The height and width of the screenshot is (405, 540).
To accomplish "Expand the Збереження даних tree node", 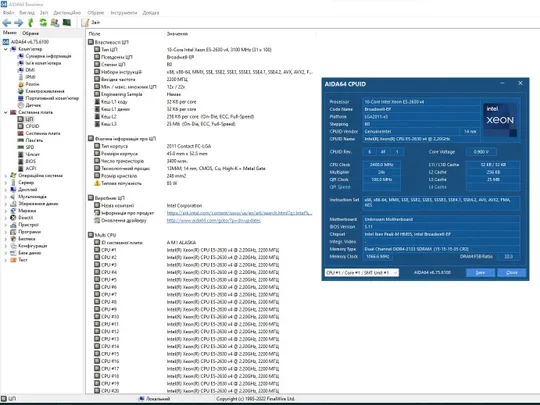I will coord(6,204).
